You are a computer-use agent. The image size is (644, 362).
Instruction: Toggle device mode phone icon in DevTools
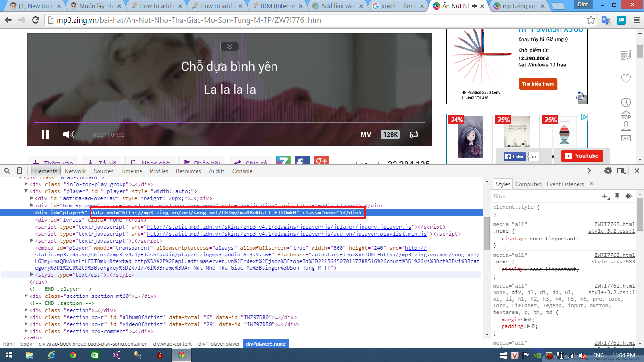pyautogui.click(x=19, y=171)
